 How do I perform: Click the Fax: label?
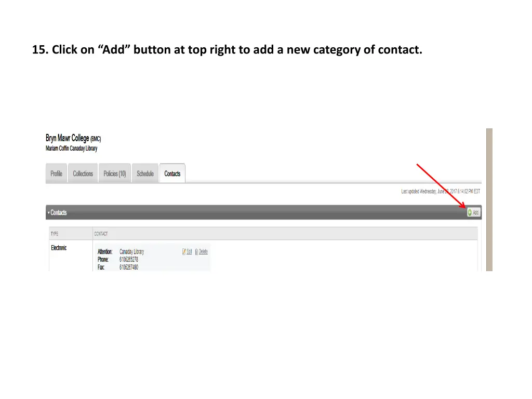(x=101, y=268)
